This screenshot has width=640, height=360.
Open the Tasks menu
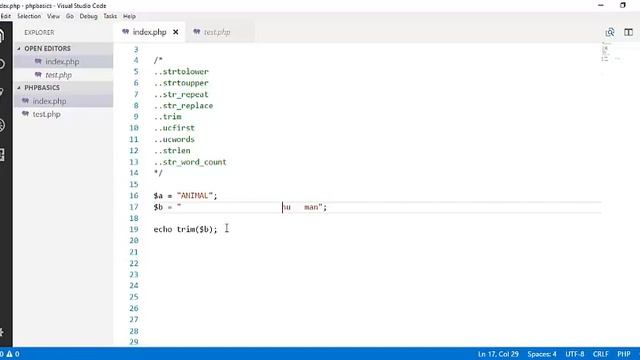[x=110, y=16]
